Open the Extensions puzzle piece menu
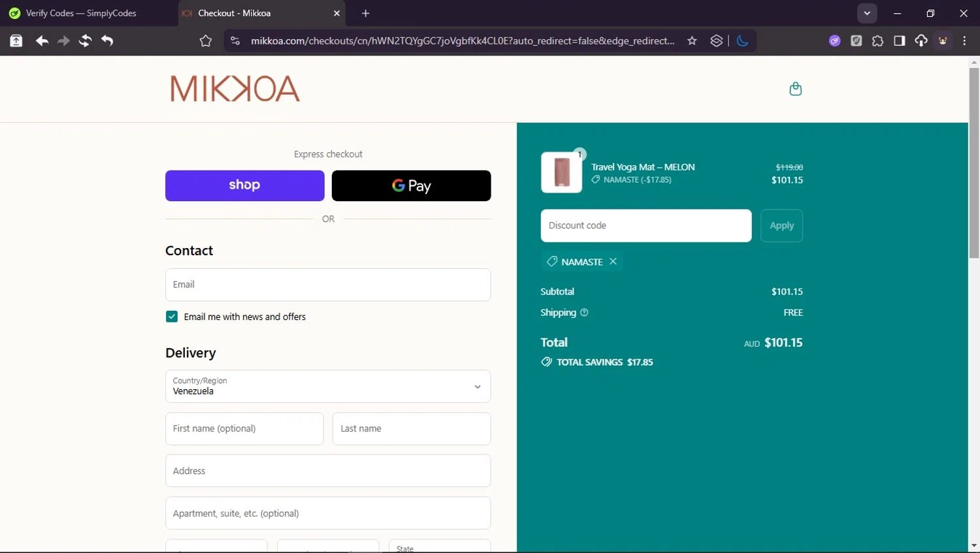Image resolution: width=980 pixels, height=553 pixels. pos(877,41)
